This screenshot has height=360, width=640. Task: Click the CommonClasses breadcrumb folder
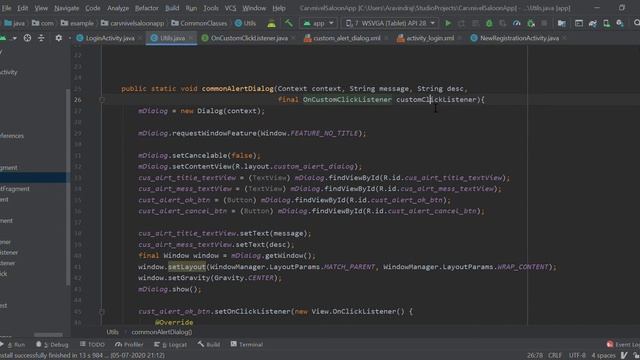pyautogui.click(x=199, y=23)
